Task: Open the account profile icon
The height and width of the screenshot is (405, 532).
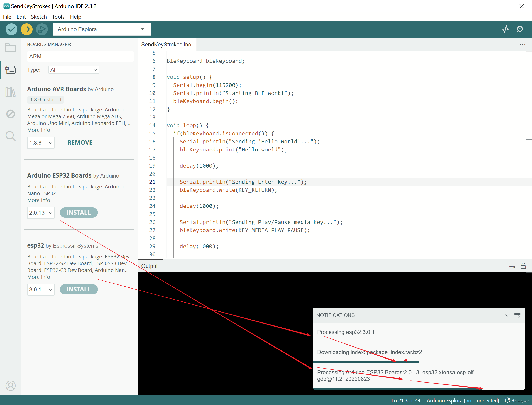Action: (x=11, y=385)
